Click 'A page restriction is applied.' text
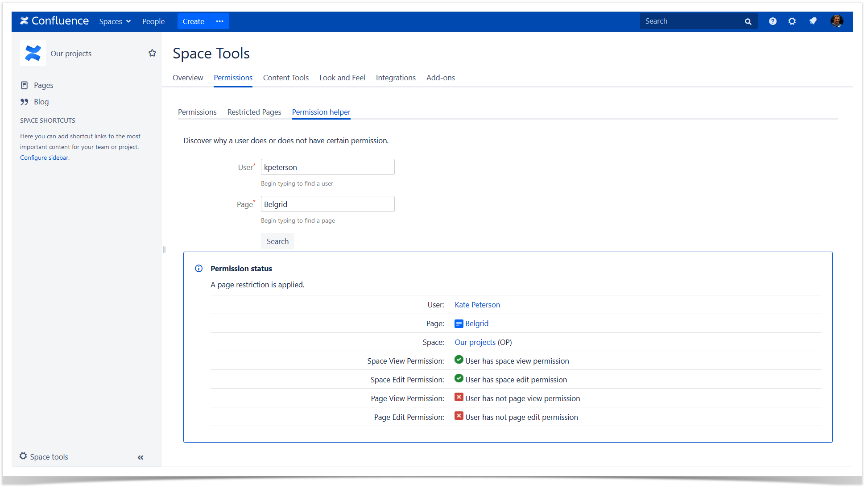Image resolution: width=868 pixels, height=489 pixels. (257, 285)
